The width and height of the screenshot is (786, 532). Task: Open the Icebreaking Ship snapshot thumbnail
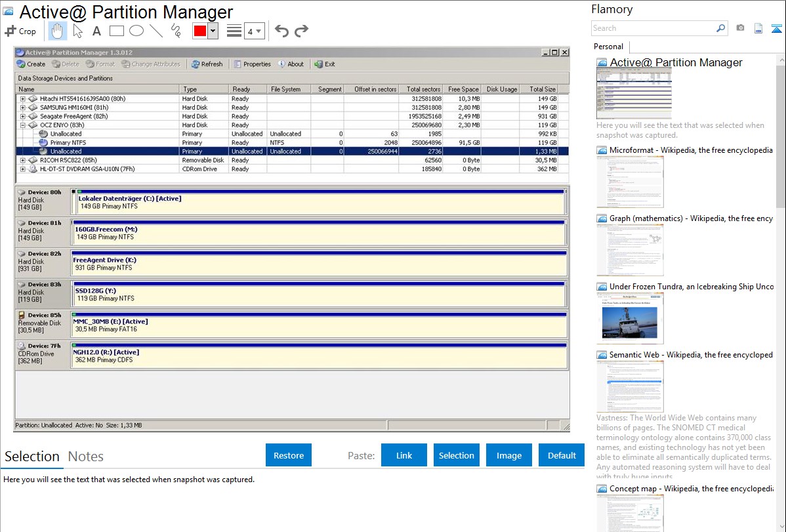point(630,318)
